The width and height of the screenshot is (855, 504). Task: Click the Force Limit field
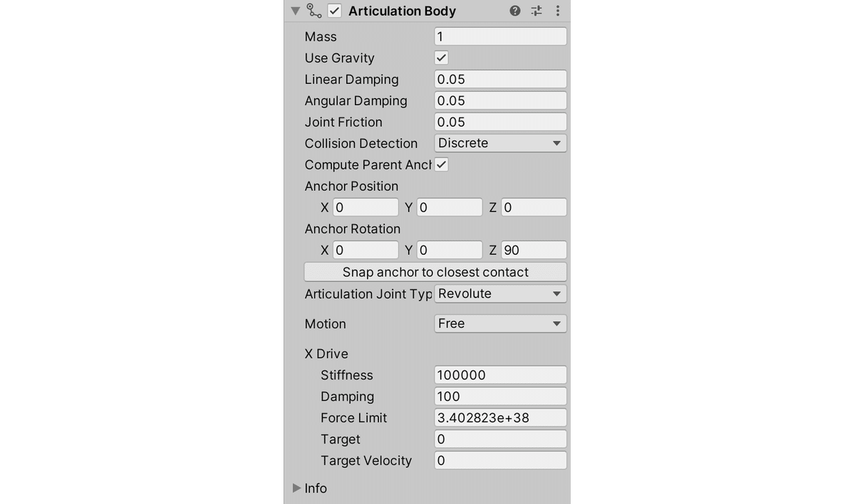[x=499, y=417]
